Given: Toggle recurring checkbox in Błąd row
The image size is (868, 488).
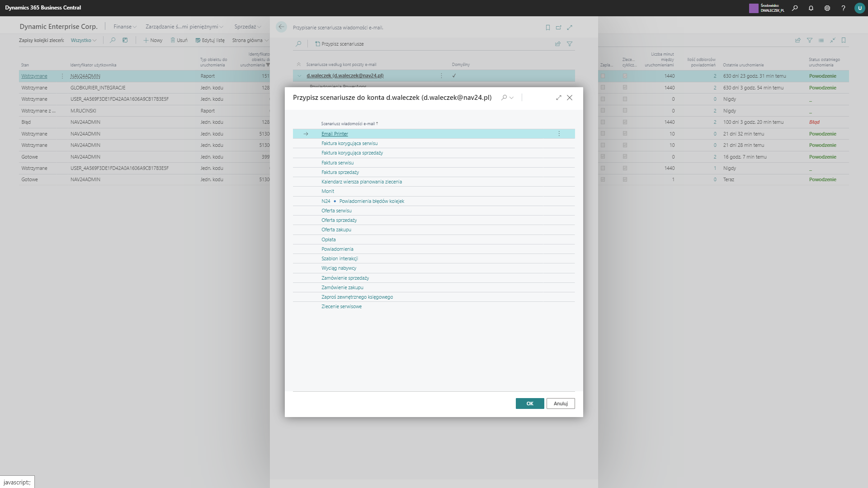Looking at the screenshot, I should tap(625, 122).
